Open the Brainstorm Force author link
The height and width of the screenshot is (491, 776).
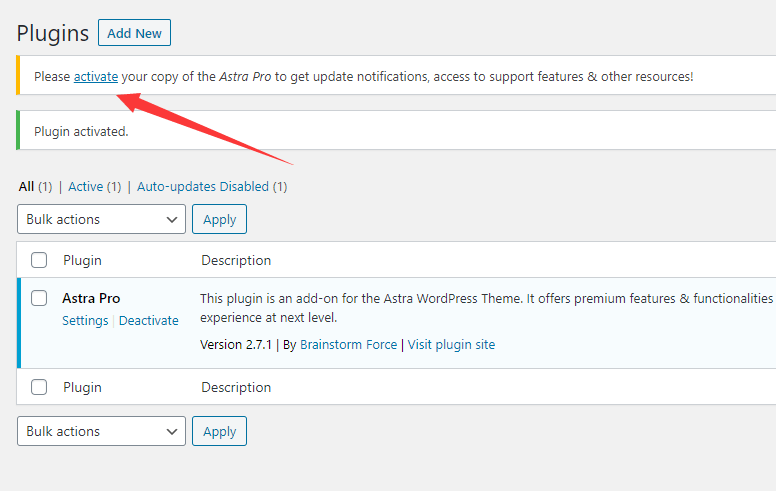(x=348, y=345)
